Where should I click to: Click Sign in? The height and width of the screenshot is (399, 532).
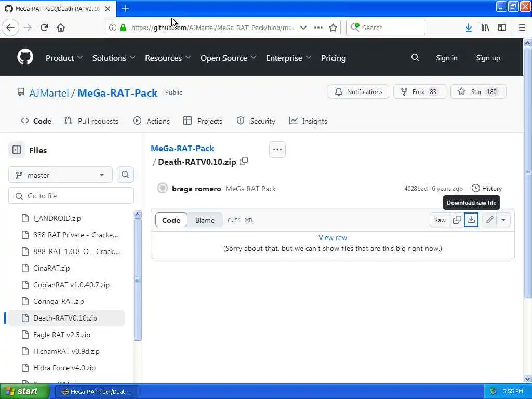[446, 58]
